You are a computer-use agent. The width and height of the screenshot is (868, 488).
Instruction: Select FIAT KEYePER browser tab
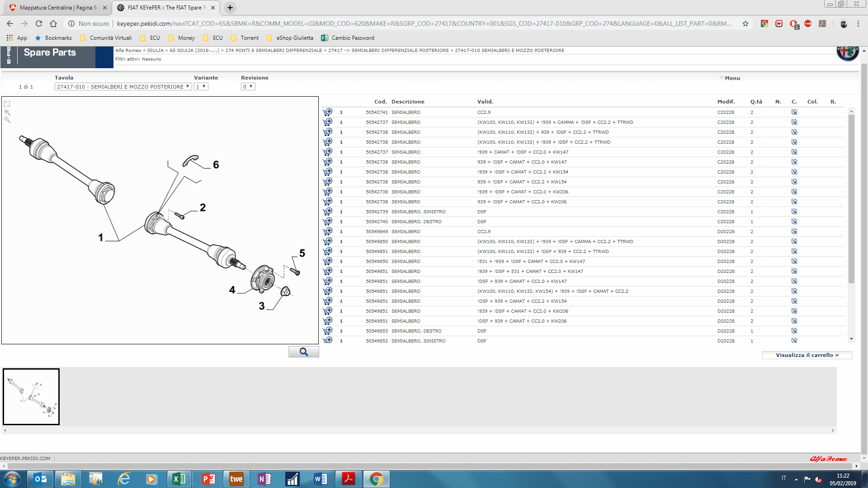tap(165, 8)
